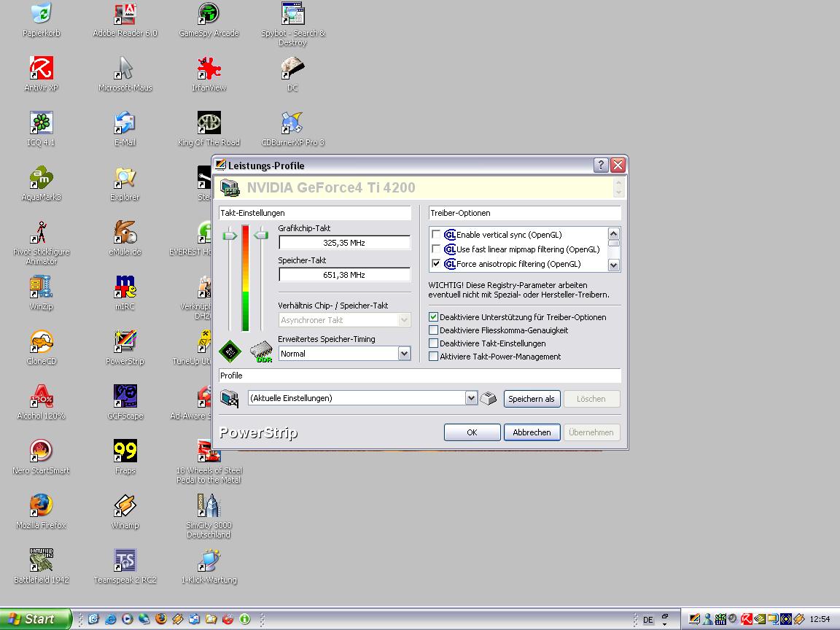Open Mozilla Firefox desktop icon
The width and height of the screenshot is (840, 630).
pyautogui.click(x=42, y=505)
